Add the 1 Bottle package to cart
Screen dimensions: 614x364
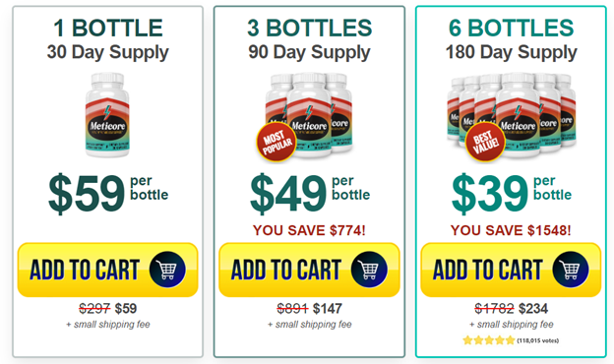[x=107, y=270]
